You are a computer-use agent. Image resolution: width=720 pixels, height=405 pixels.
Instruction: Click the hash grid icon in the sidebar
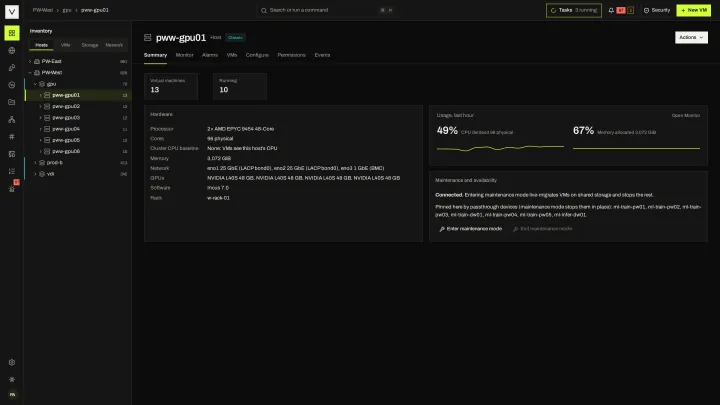point(12,136)
